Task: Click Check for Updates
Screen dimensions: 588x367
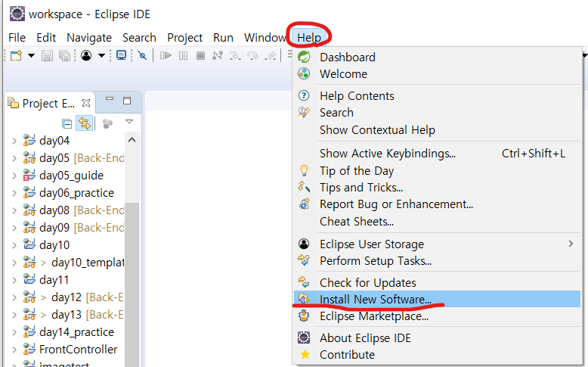Action: [437, 282]
